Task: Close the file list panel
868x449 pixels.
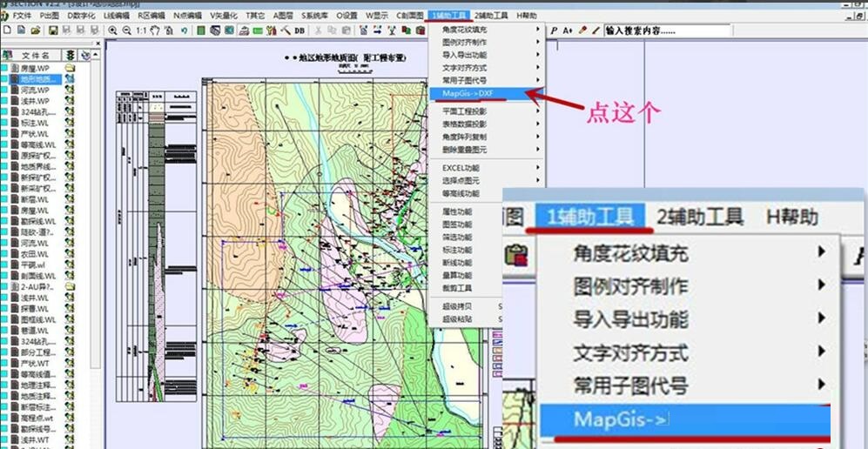Action: 98,44
